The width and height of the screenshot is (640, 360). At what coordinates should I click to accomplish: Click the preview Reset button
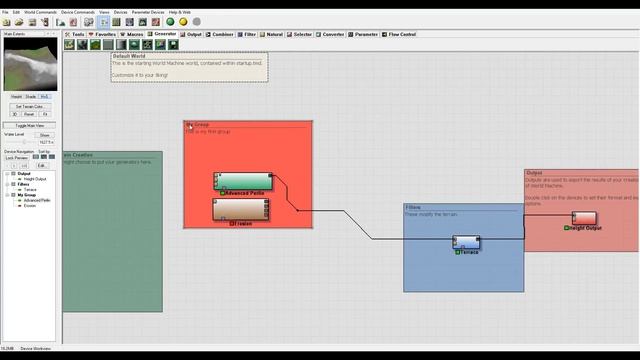(x=29, y=114)
